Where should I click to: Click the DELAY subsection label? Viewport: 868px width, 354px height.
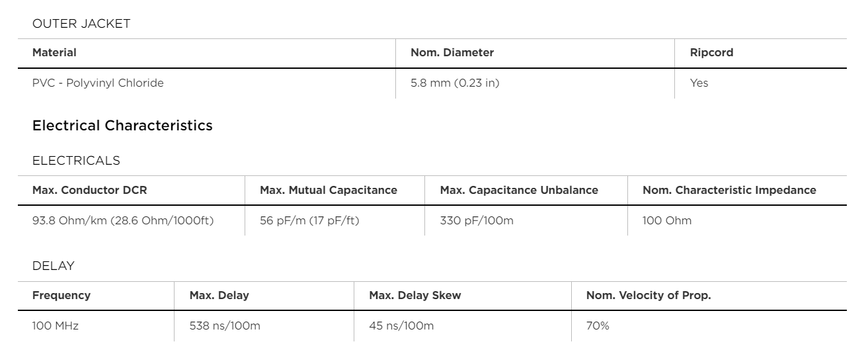coord(54,266)
